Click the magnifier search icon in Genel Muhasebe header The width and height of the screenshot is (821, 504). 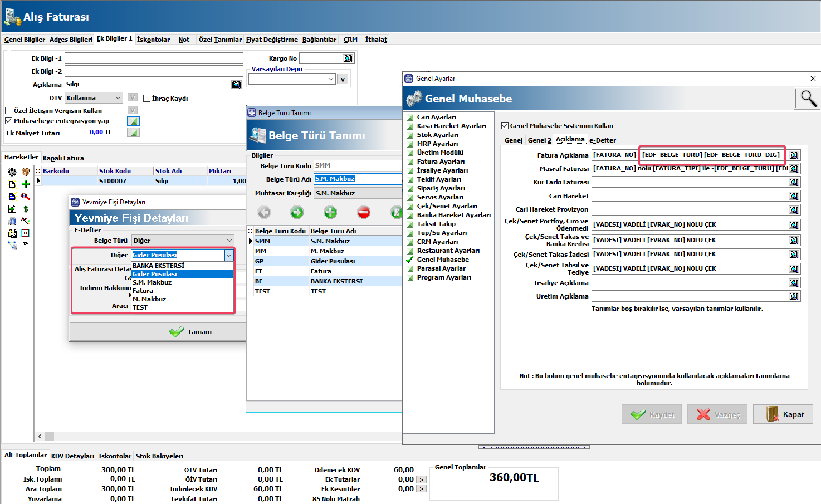tap(808, 99)
